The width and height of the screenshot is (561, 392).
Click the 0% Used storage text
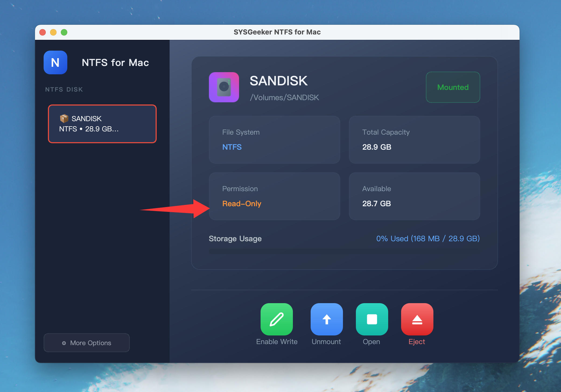tap(428, 239)
